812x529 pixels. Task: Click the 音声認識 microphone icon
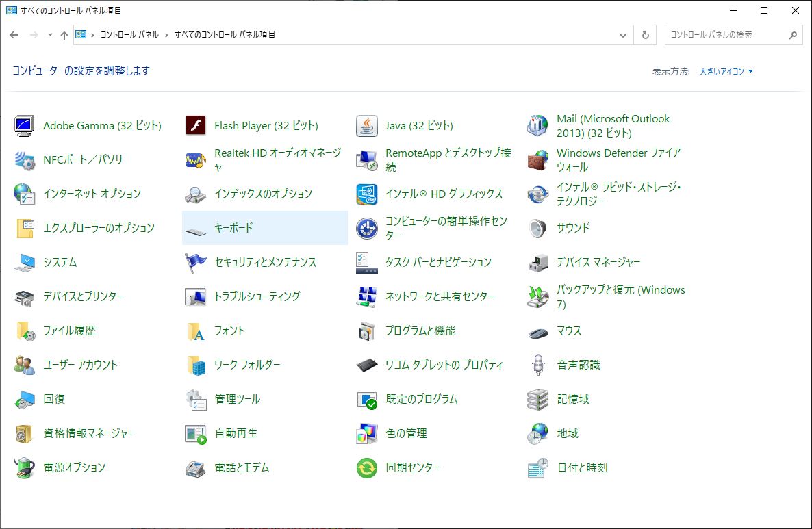537,365
